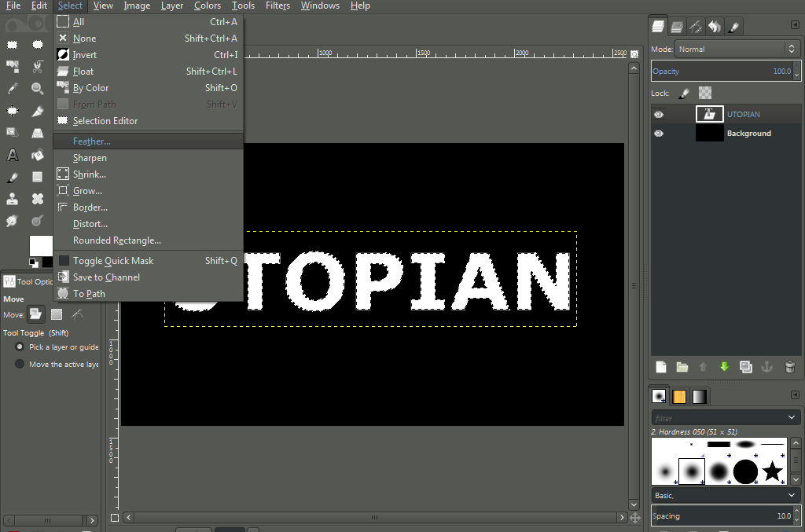Toggle lock pixels brush icon
805x532 pixels.
(684, 93)
